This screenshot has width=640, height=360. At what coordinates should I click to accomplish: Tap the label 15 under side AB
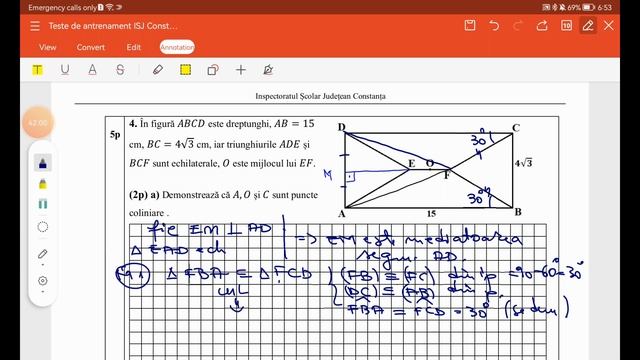pos(431,213)
